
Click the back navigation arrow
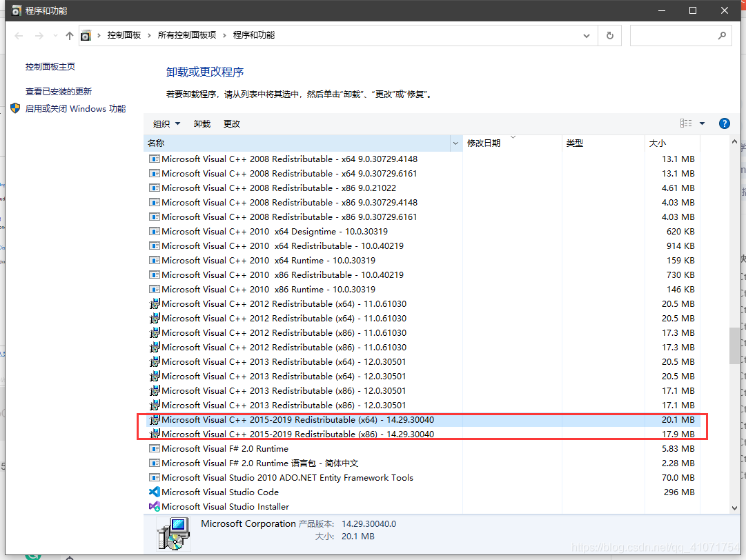18,35
